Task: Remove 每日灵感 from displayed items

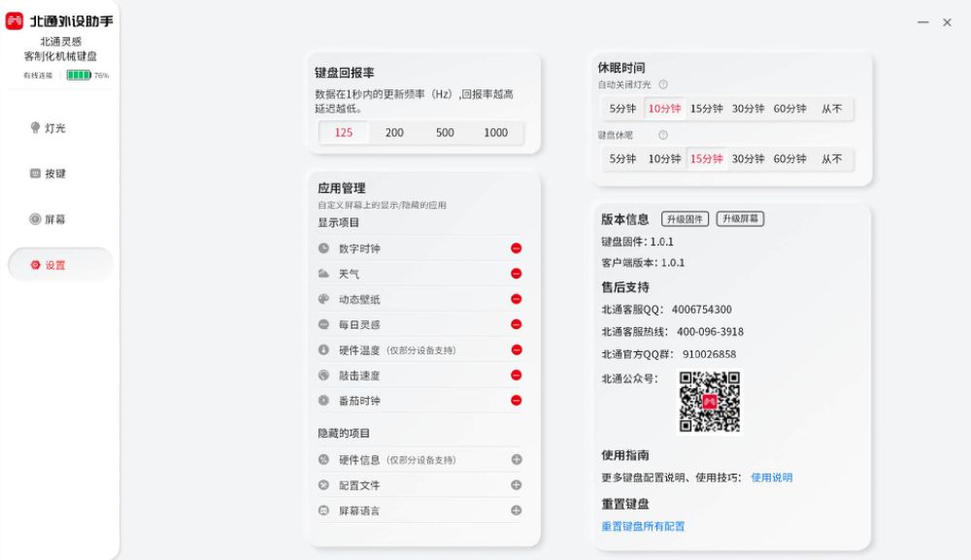Action: tap(516, 324)
